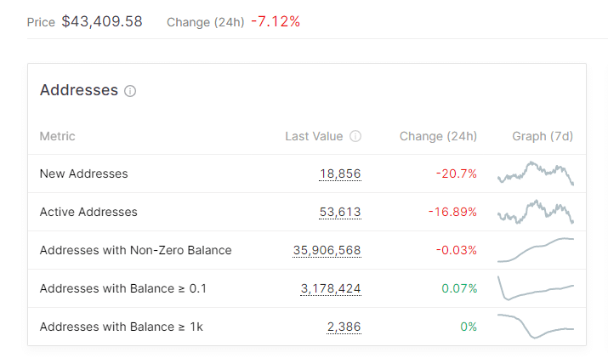This screenshot has height=364, width=608.
Task: Select the Active Addresses metric row
Action: click(x=88, y=212)
